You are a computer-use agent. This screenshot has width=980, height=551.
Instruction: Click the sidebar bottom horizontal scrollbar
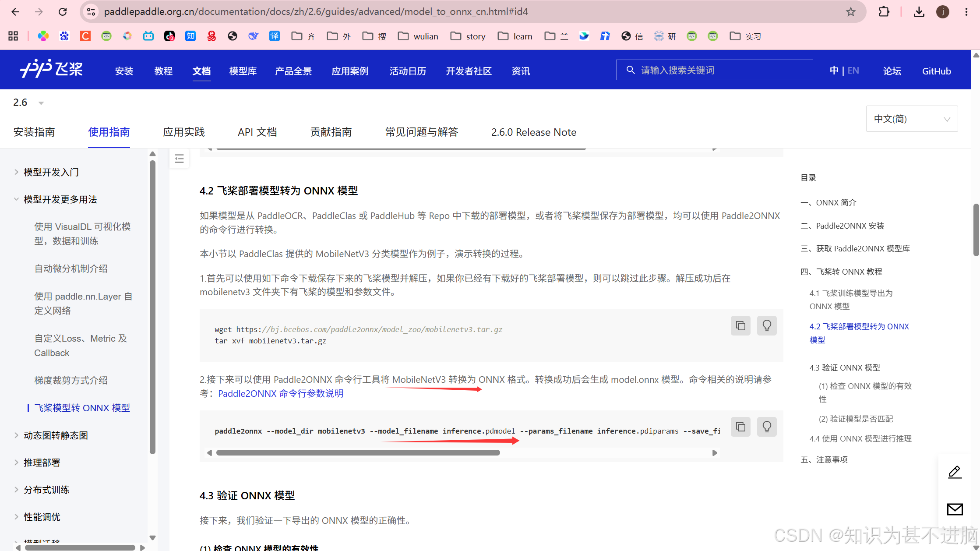pyautogui.click(x=80, y=547)
